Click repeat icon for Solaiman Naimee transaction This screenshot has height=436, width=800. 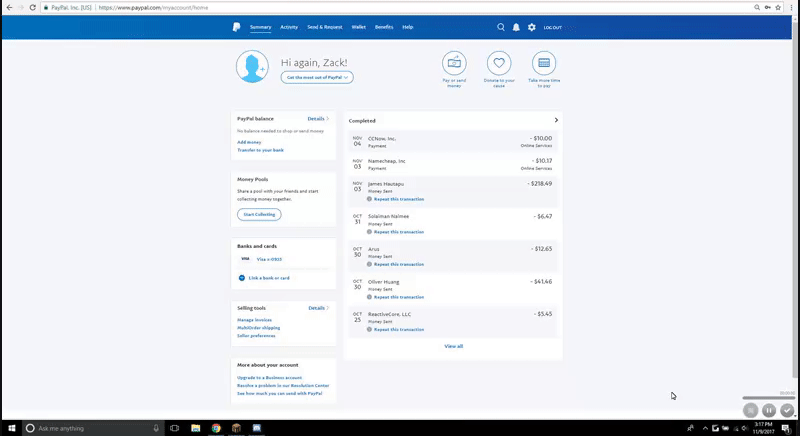point(369,232)
